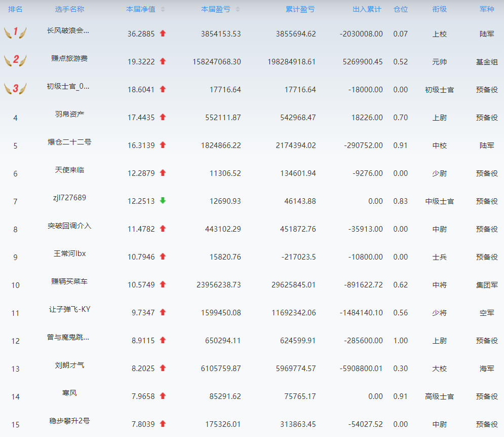This screenshot has width=504, height=437.
Task: Select the 少将 rank cell
Action: coord(439,313)
